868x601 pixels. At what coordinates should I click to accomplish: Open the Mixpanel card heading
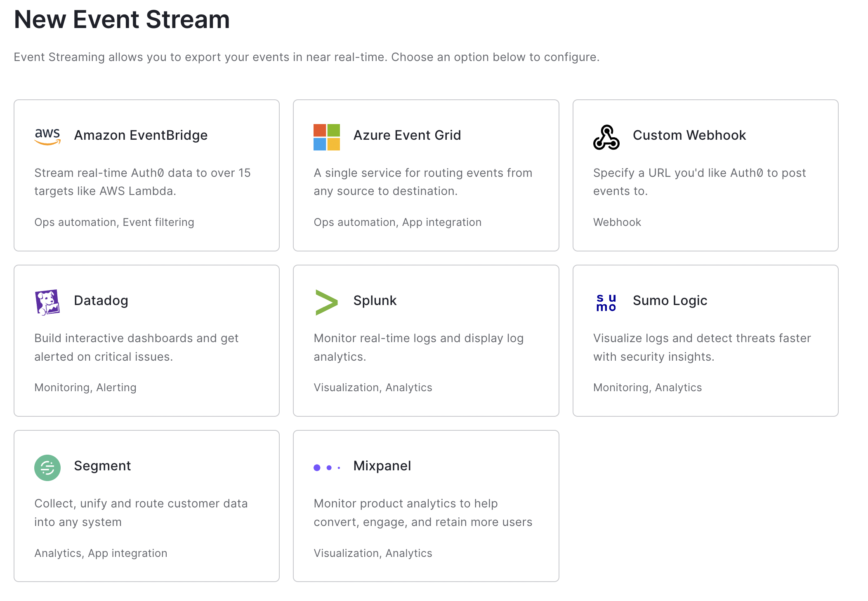(x=382, y=466)
